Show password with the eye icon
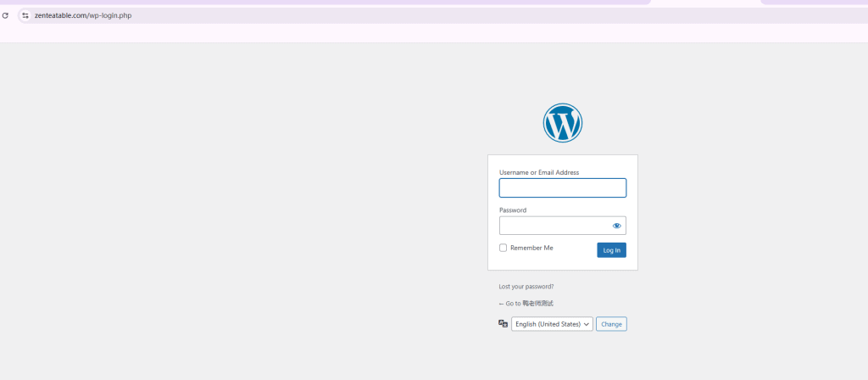This screenshot has width=868, height=380. tap(617, 226)
